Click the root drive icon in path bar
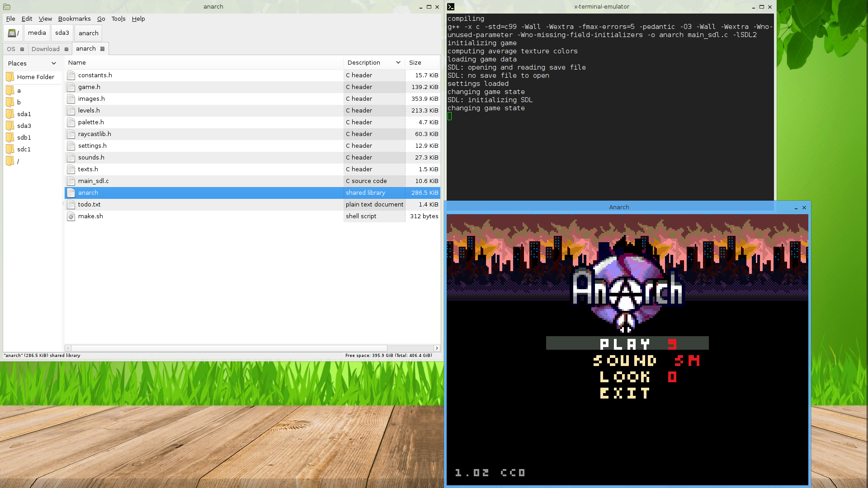Screen dimensions: 868x488 click(13, 33)
